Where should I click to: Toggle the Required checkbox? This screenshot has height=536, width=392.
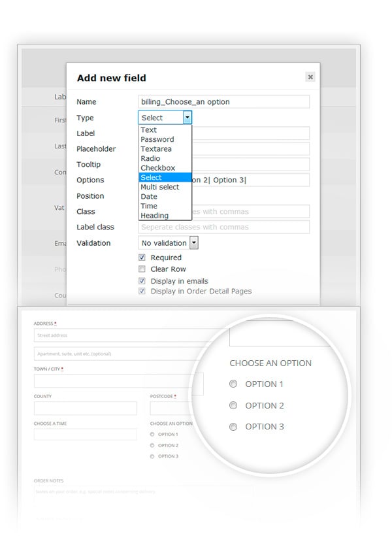pyautogui.click(x=142, y=258)
